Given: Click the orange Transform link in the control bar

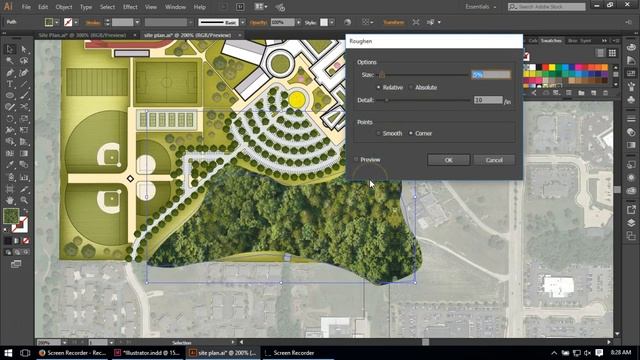Looking at the screenshot, I should click(394, 22).
